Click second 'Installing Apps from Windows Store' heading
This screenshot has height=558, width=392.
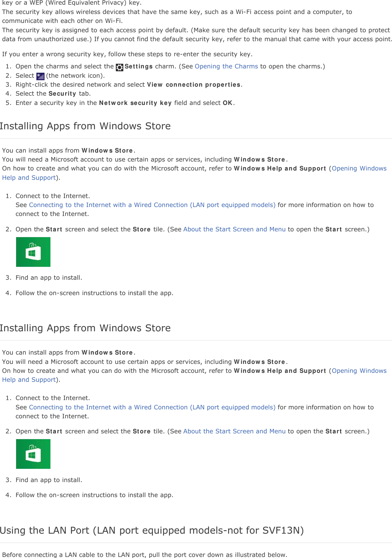(85, 328)
